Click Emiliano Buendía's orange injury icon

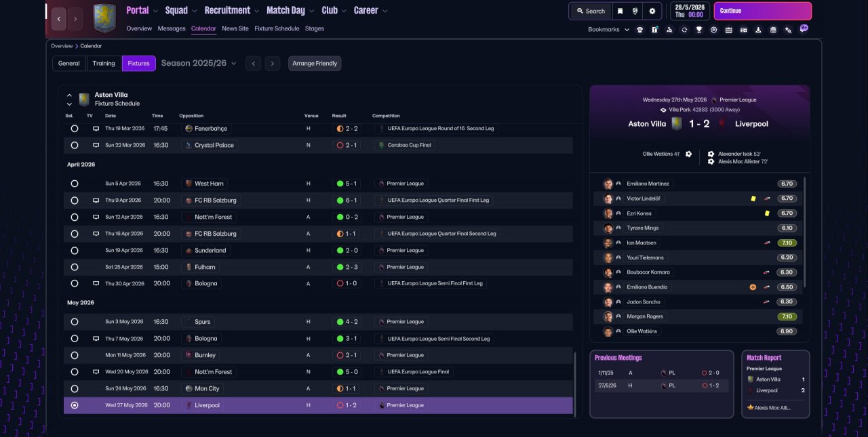click(x=753, y=287)
